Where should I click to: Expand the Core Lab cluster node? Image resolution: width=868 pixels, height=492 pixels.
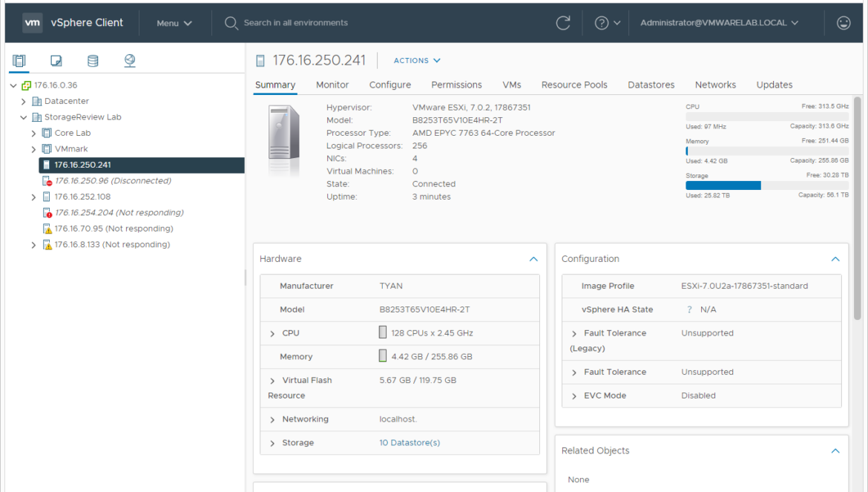coord(34,134)
